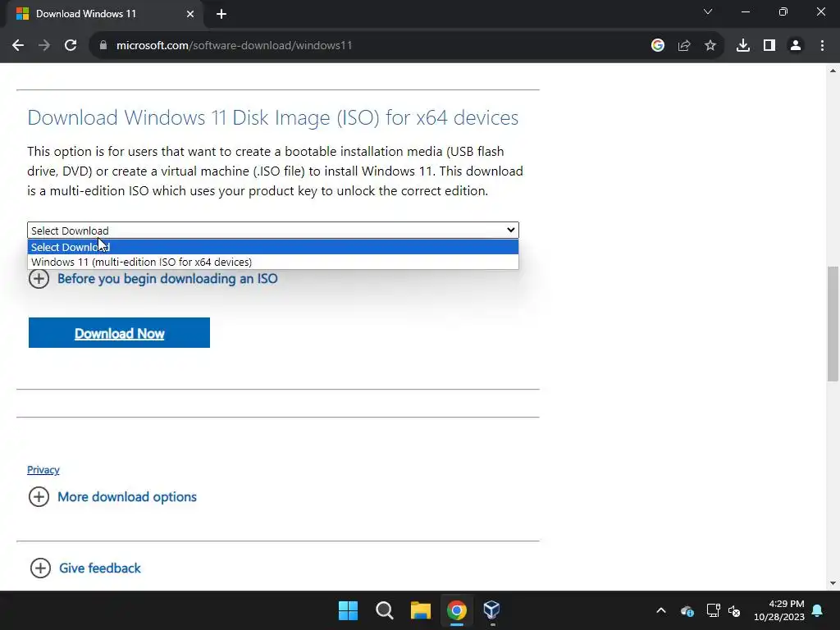Open taskbar Search
Screen dimensions: 840x630
[x=385, y=610]
